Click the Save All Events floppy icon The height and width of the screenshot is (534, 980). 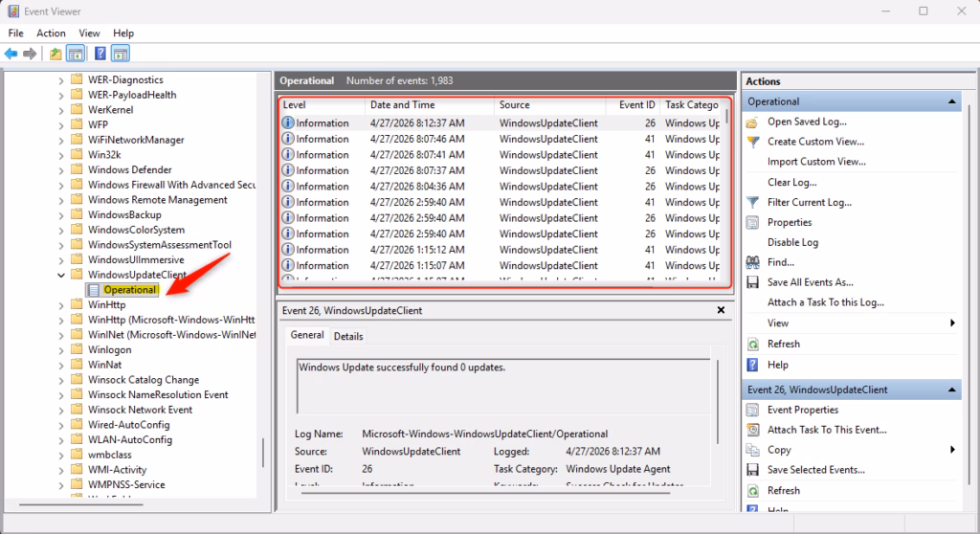coord(752,282)
